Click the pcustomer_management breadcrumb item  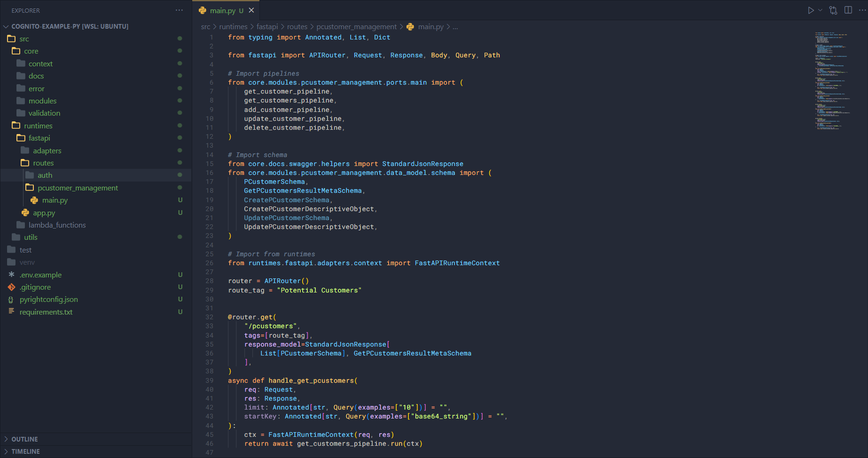point(356,27)
